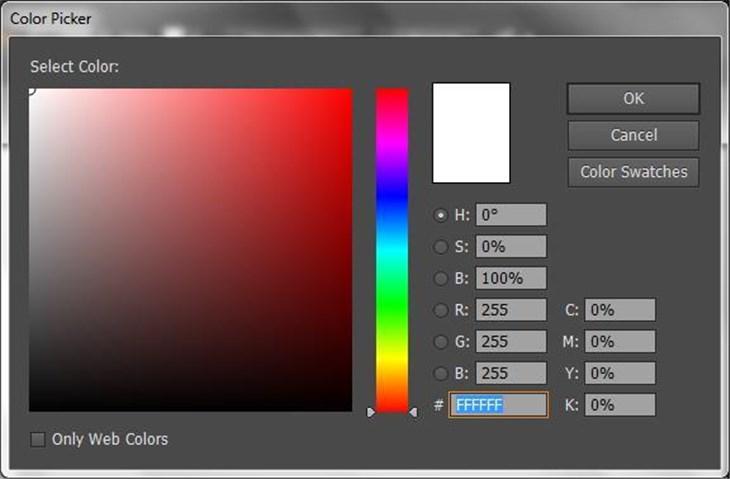
Task: Click the C (cyan) percentage field
Action: pos(620,310)
